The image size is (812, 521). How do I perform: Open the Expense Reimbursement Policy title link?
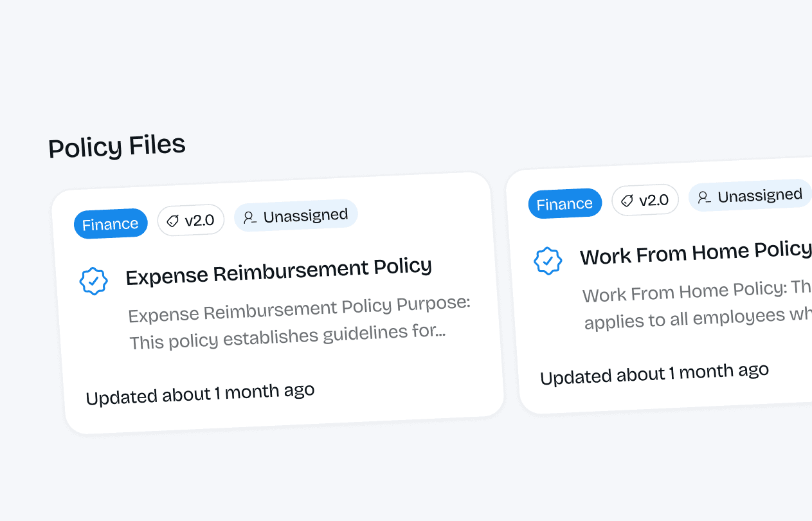(278, 271)
